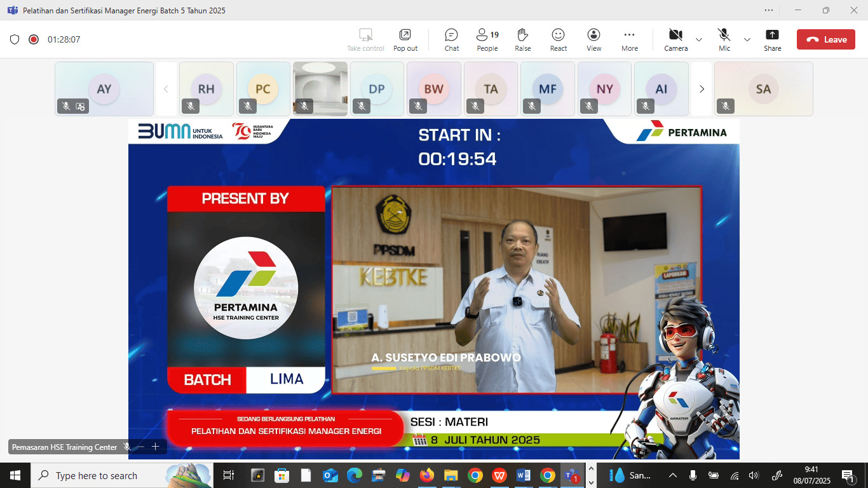Expand the Mic options arrow
Screen dimensions: 868x488
coord(747,39)
